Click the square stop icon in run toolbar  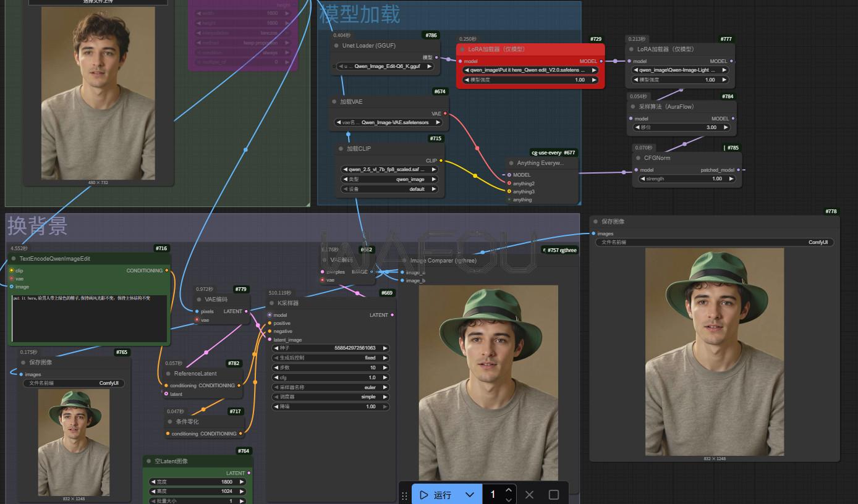point(554,495)
